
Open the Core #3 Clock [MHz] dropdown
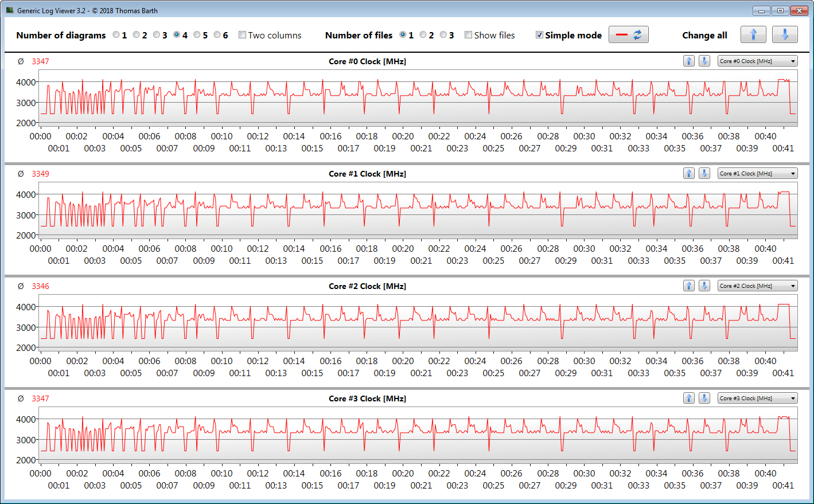tap(757, 398)
